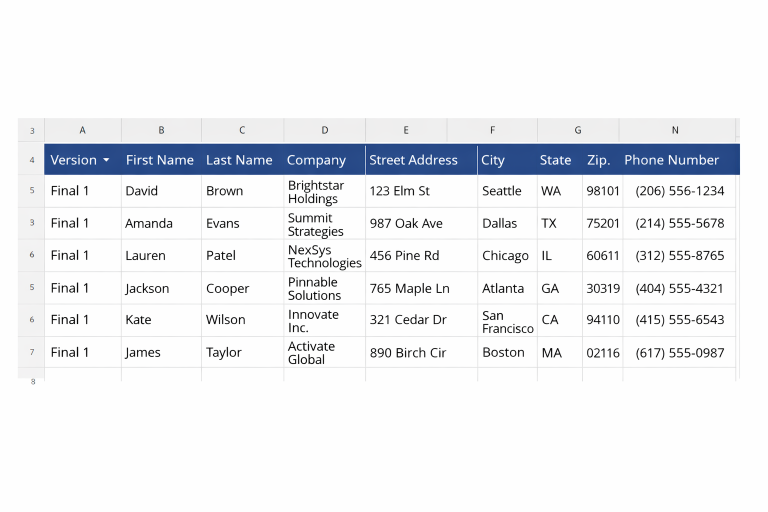This screenshot has height=512, width=768.
Task: Select the Brown last name cell
Action: [242, 191]
